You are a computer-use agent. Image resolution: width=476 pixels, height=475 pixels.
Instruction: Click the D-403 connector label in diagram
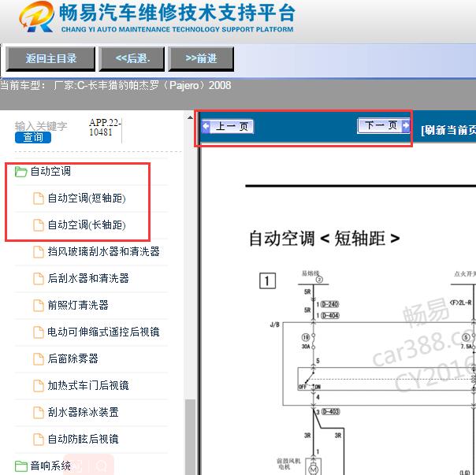pos(330,411)
